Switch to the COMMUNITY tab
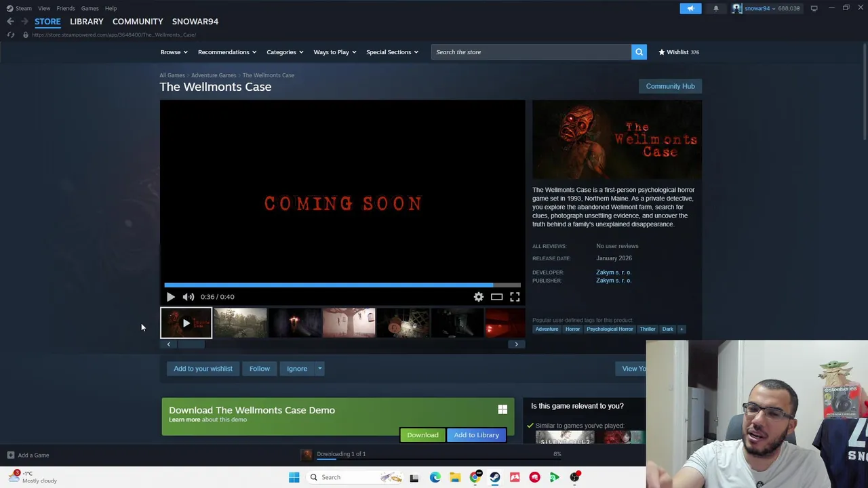 pos(138,22)
